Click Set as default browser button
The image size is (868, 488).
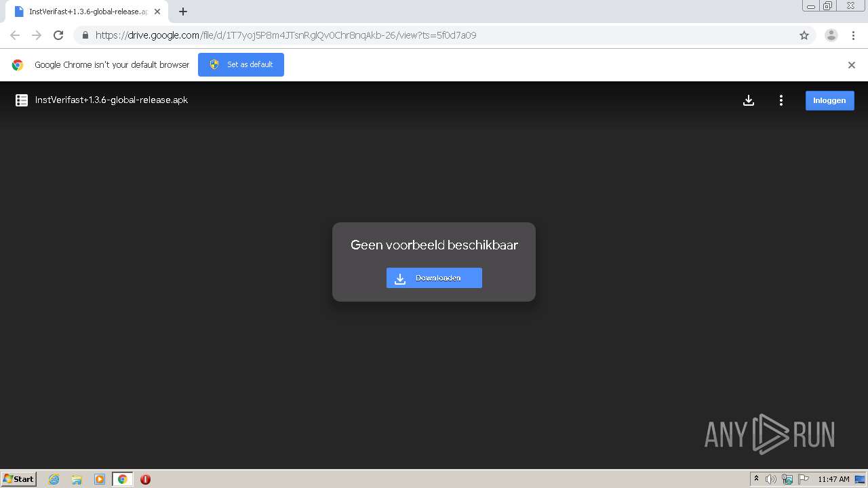[x=241, y=64]
